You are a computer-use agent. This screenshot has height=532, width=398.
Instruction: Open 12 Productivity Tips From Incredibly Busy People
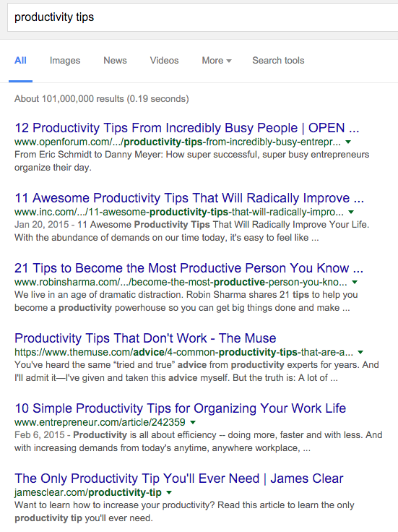click(x=186, y=128)
